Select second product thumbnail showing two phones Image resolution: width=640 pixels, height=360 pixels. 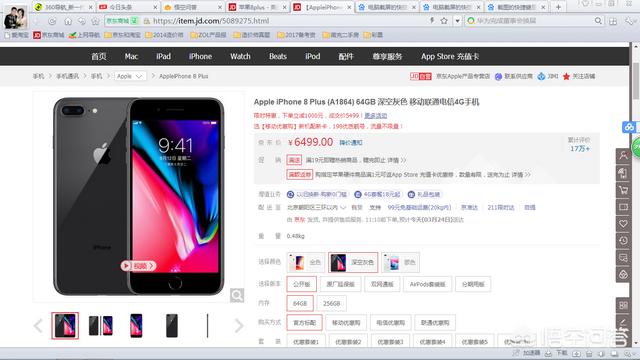point(101,325)
